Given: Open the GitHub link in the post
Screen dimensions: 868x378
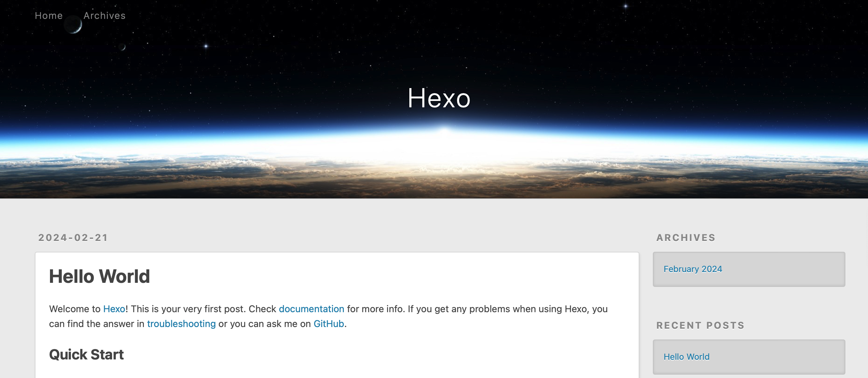Looking at the screenshot, I should click(x=329, y=324).
